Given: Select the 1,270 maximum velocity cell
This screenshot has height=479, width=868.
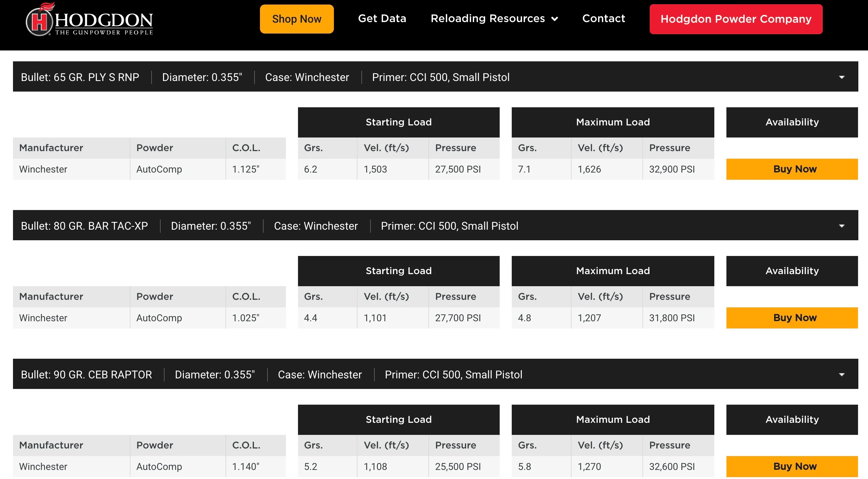Looking at the screenshot, I should [607, 467].
